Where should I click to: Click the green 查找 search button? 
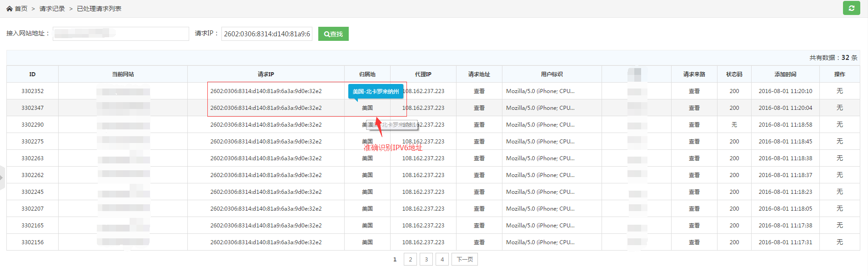click(x=333, y=34)
